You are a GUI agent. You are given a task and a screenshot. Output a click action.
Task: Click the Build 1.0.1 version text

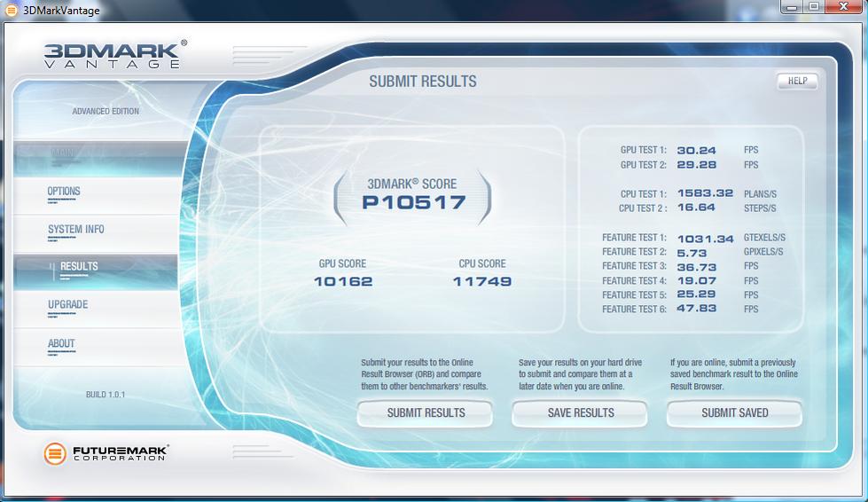[x=106, y=395]
